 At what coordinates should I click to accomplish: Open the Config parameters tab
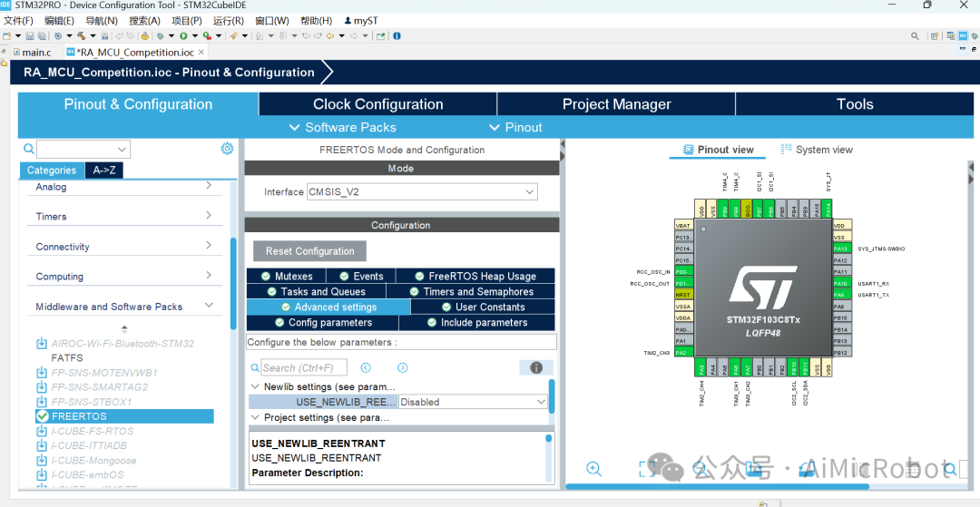click(x=322, y=323)
